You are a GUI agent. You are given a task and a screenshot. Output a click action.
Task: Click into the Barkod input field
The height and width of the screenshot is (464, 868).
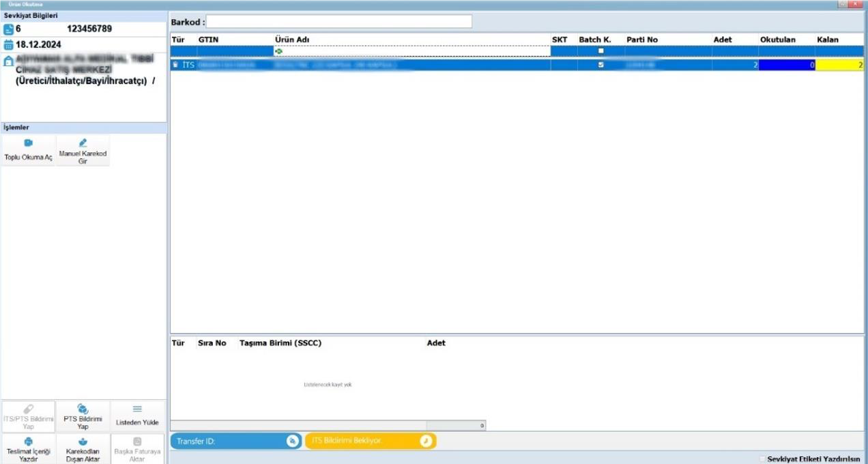pos(338,22)
